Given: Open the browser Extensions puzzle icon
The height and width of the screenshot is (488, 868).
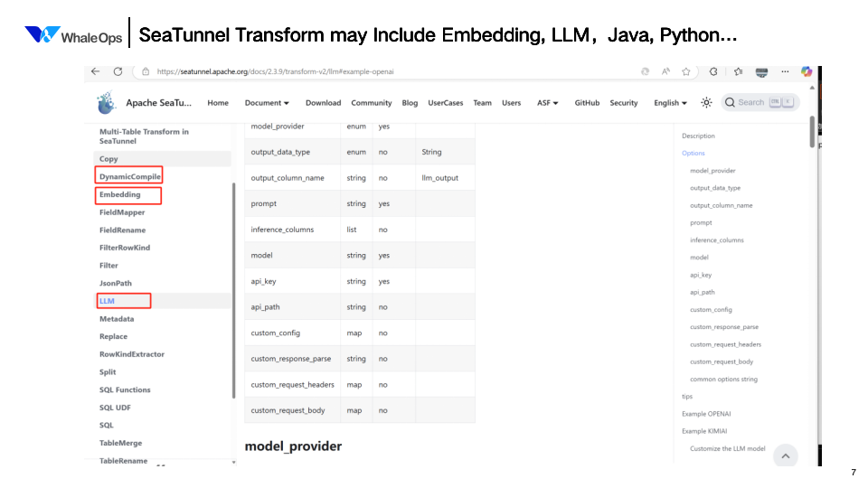Looking at the screenshot, I should pyautogui.click(x=713, y=71).
